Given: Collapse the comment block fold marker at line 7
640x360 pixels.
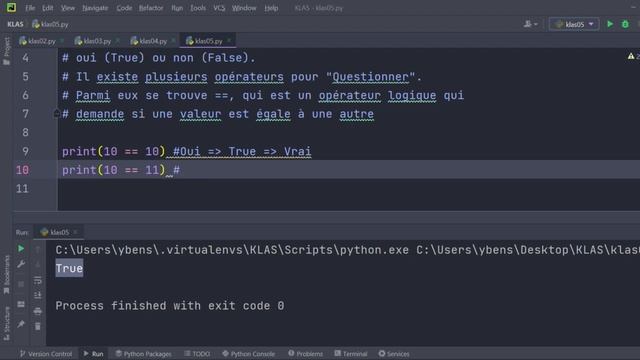Looking at the screenshot, I should coord(56,113).
